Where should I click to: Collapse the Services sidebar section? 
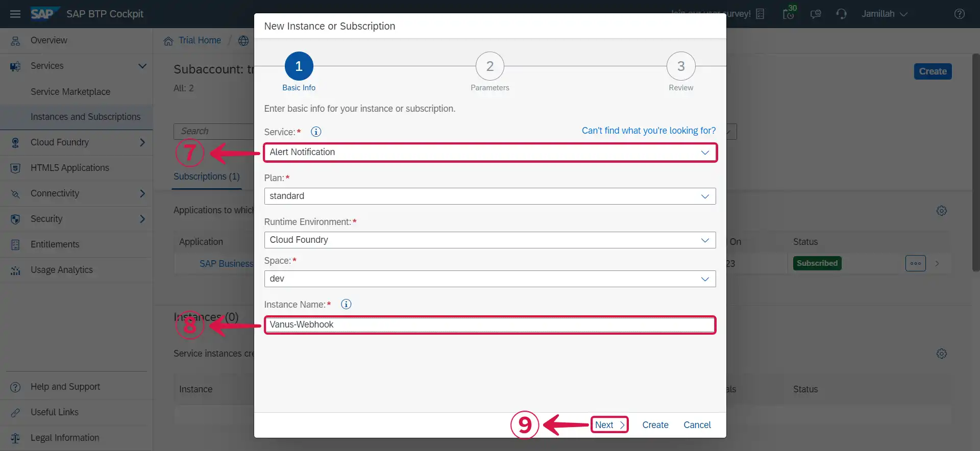click(x=142, y=66)
